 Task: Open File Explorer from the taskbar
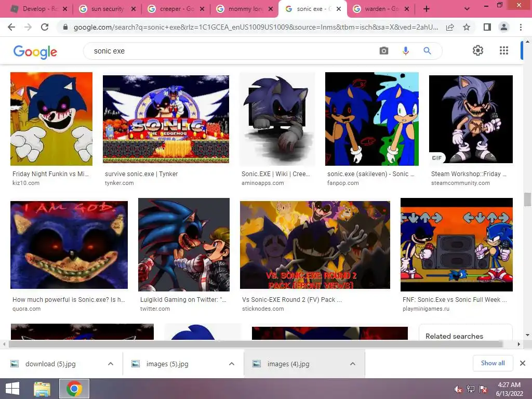click(42, 389)
